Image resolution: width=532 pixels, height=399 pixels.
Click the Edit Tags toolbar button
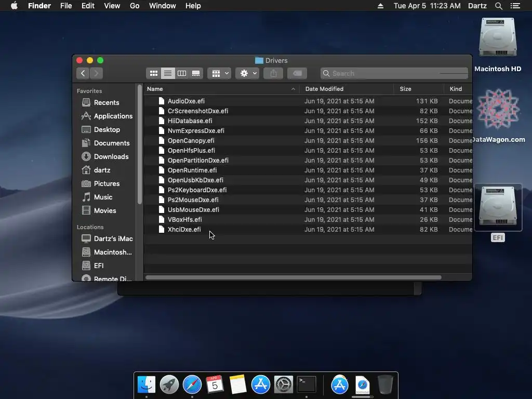point(297,73)
